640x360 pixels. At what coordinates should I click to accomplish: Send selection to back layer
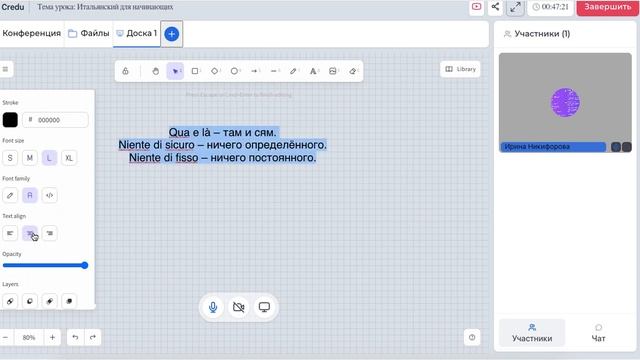(x=10, y=301)
